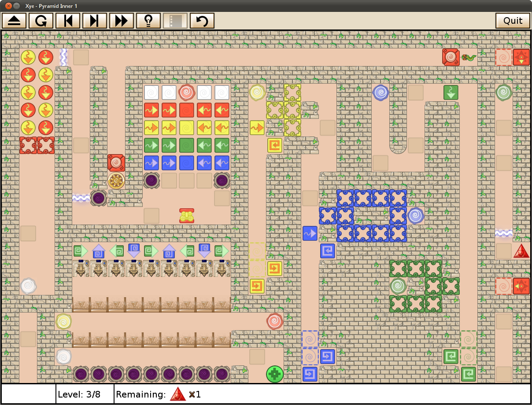The height and width of the screenshot is (405, 532).
Task: Click the salmon spiral disc in the white row
Action: pyautogui.click(x=187, y=92)
